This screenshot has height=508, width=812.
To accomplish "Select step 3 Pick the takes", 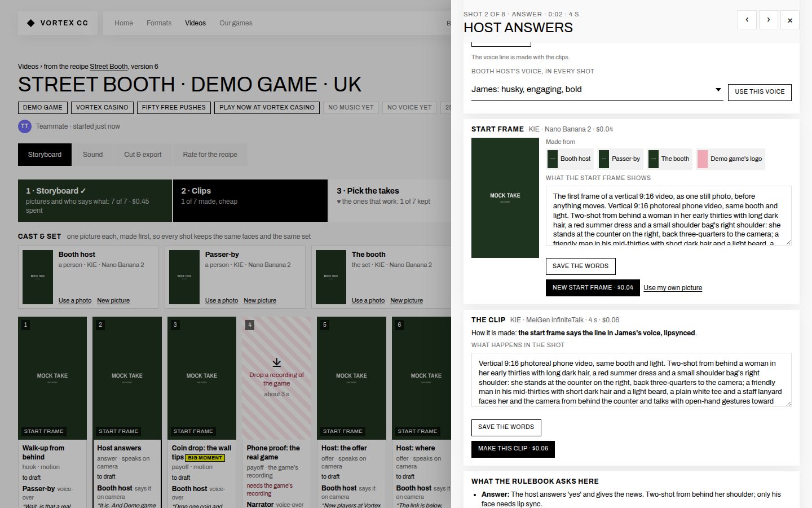I will coord(390,200).
